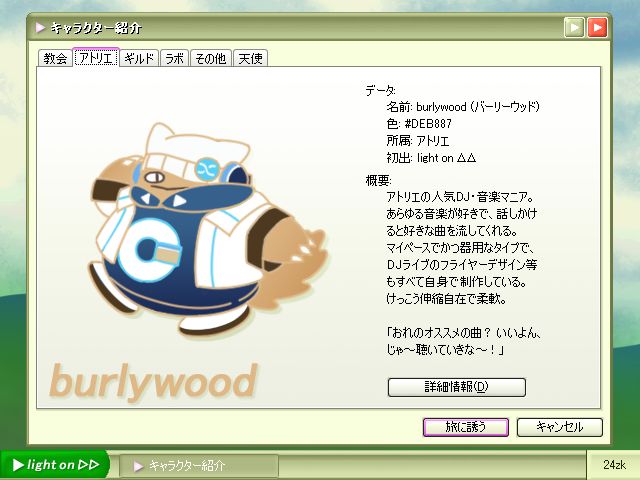The height and width of the screenshot is (480, 640).
Task: Click the データ: heading
Action: tap(380, 90)
